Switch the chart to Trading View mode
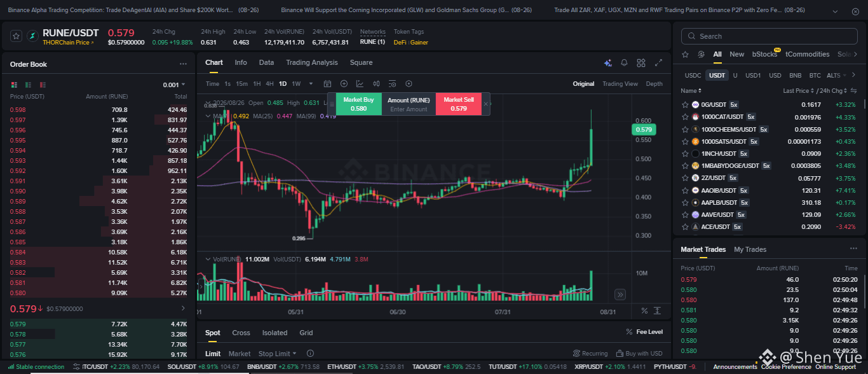The image size is (868, 374). pyautogui.click(x=620, y=84)
